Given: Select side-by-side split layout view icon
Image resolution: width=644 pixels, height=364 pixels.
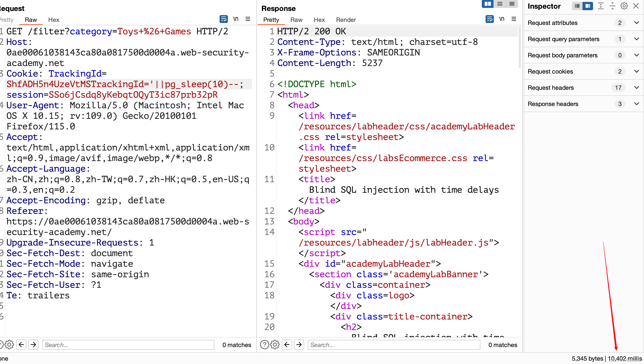Looking at the screenshot, I should 487,4.
